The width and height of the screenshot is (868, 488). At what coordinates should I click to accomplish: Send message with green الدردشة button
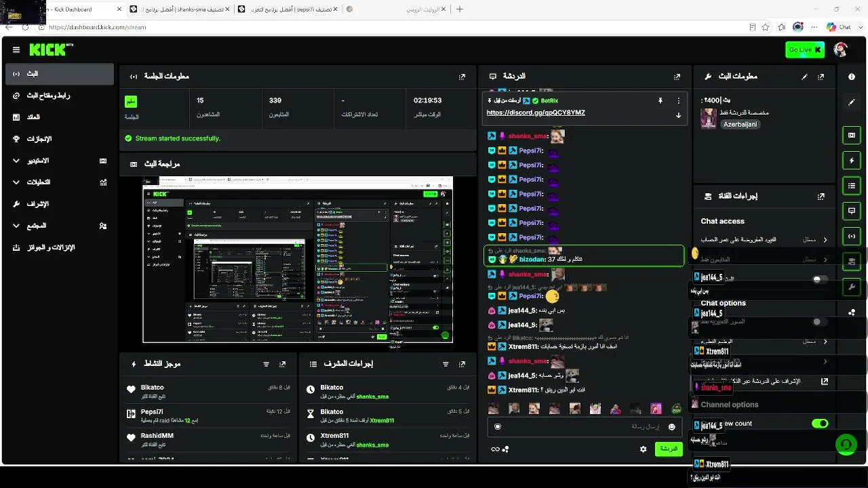(669, 449)
